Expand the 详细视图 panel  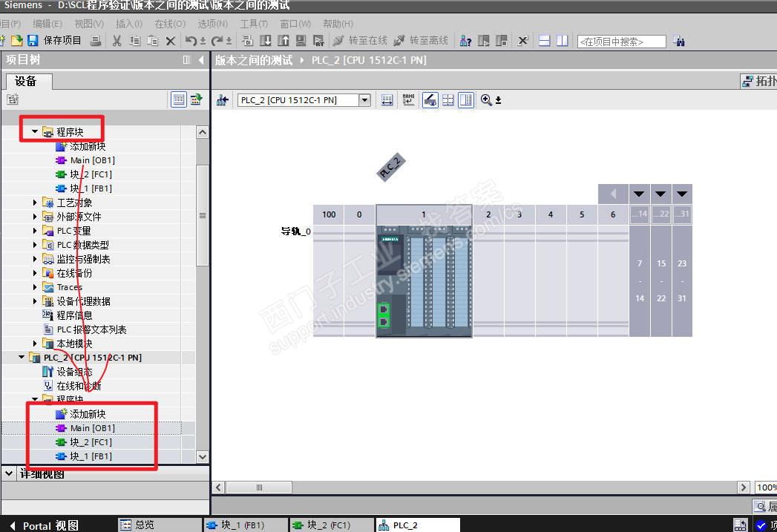(9, 473)
